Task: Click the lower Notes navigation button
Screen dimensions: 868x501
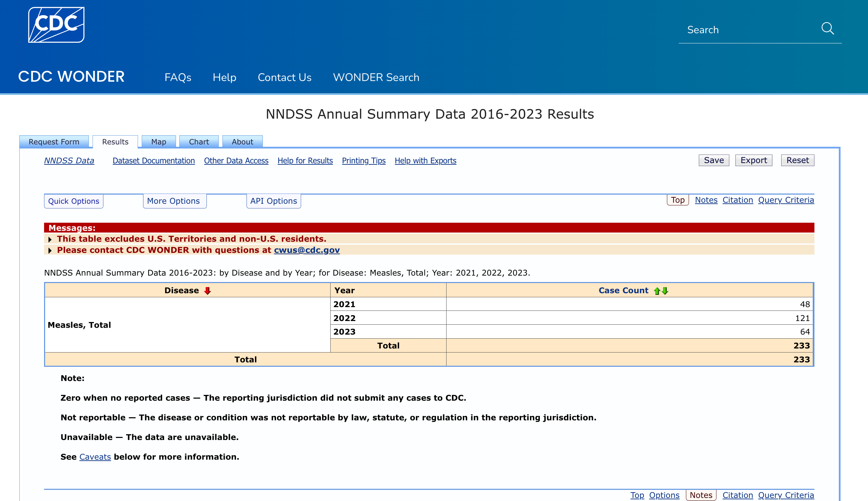Action: (701, 495)
